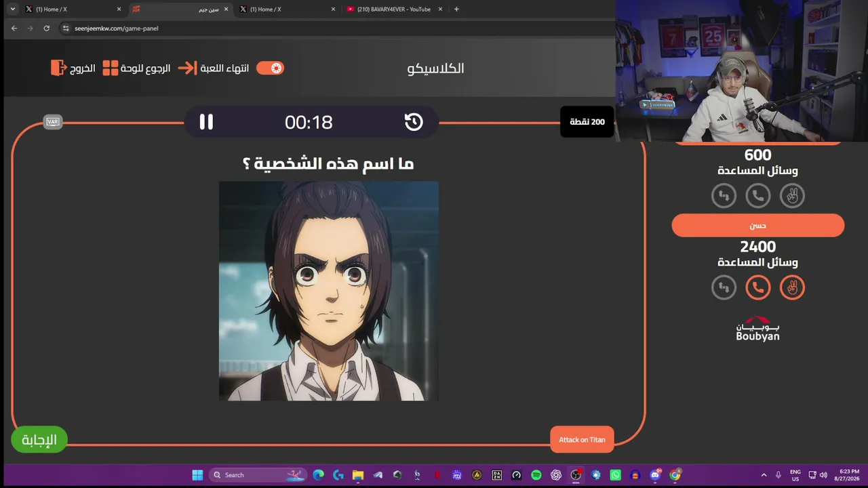Click the 600 team score
The image size is (868, 488).
758,155
